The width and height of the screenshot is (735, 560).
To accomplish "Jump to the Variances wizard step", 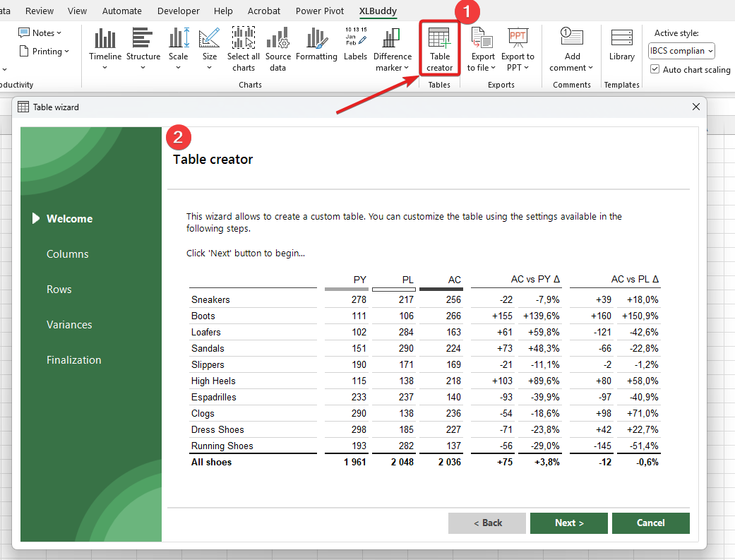I will point(69,325).
